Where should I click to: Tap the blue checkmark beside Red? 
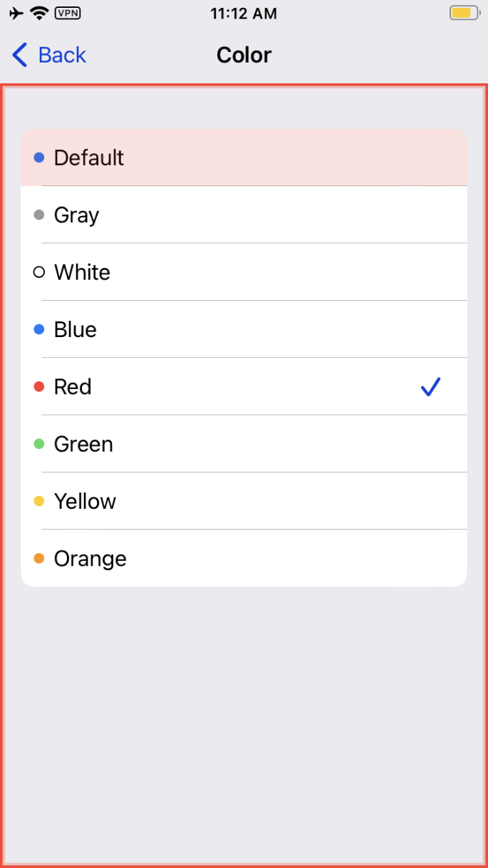tap(430, 387)
